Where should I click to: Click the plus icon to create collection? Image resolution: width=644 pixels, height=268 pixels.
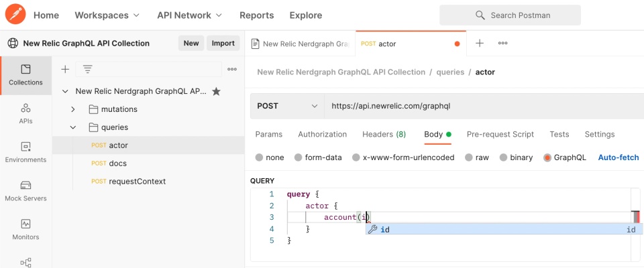coord(65,70)
